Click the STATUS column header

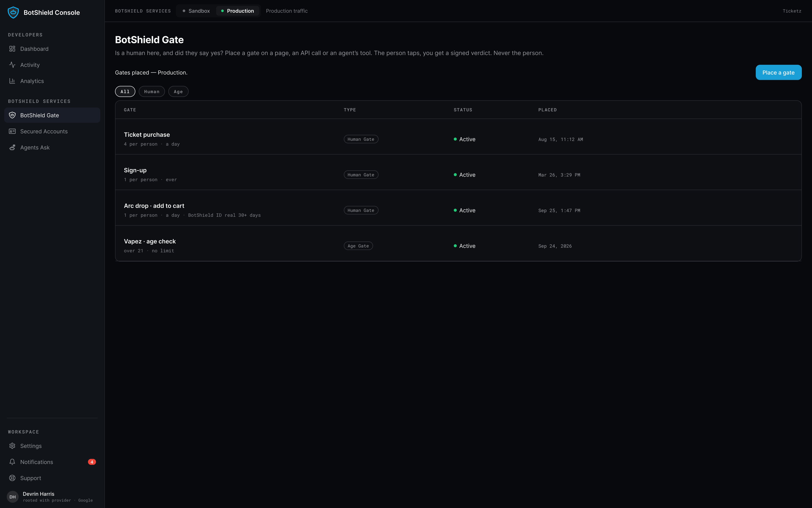click(463, 110)
